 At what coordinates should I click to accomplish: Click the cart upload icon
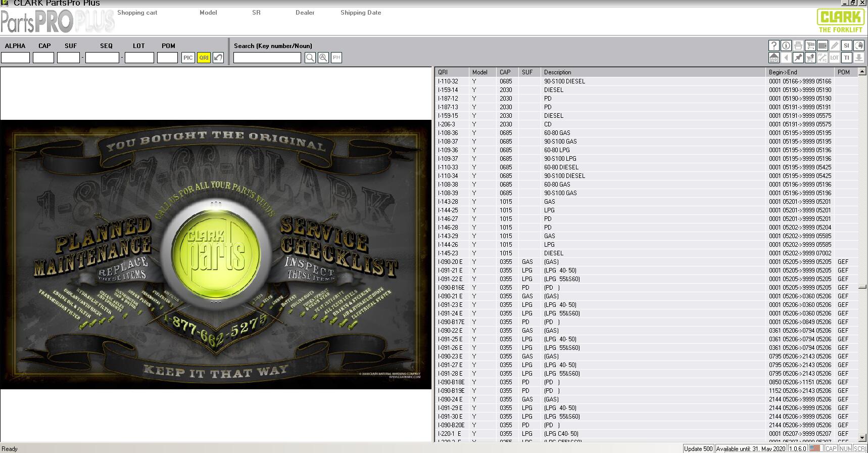point(810,58)
